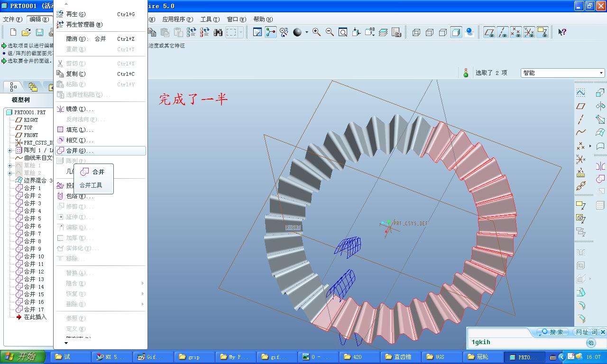Open the NX 5 taskbar button

tap(111, 357)
